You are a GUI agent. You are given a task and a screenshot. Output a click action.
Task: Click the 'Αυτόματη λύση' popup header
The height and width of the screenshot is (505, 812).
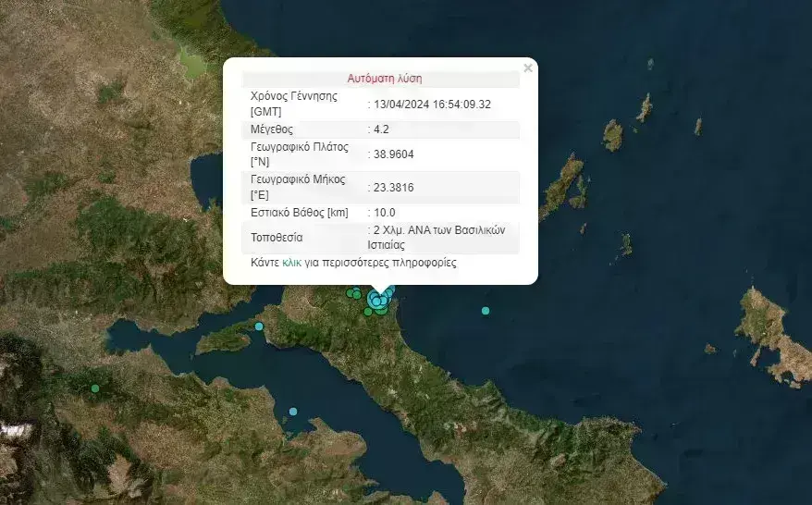click(384, 79)
